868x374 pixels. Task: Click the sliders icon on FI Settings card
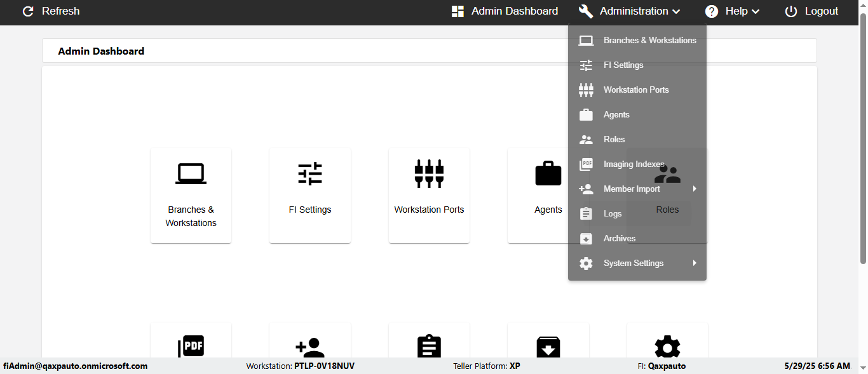coord(310,173)
